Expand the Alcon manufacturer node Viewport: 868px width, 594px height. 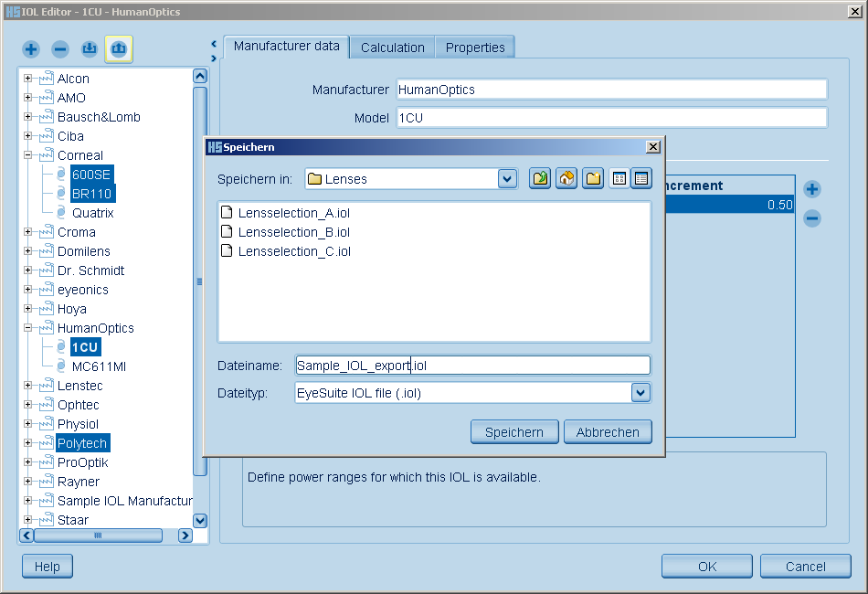tap(28, 79)
